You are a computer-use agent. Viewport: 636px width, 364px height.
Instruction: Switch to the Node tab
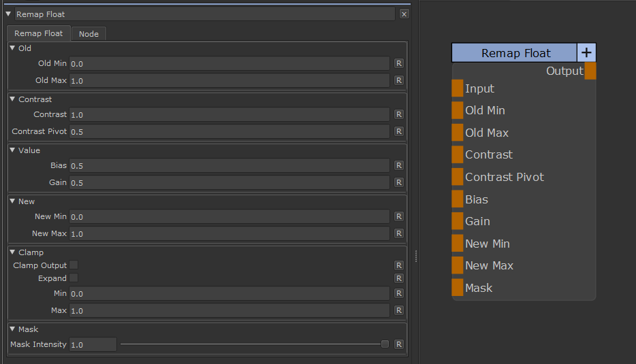pos(89,34)
